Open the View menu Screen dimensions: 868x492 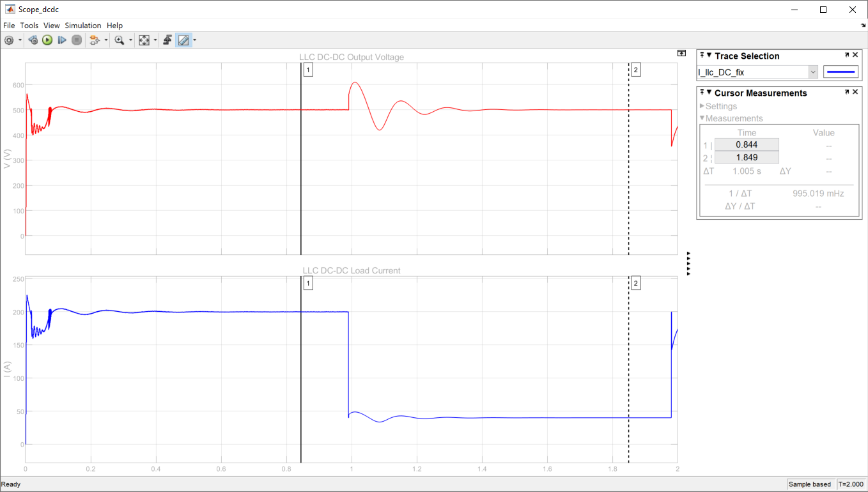point(52,26)
